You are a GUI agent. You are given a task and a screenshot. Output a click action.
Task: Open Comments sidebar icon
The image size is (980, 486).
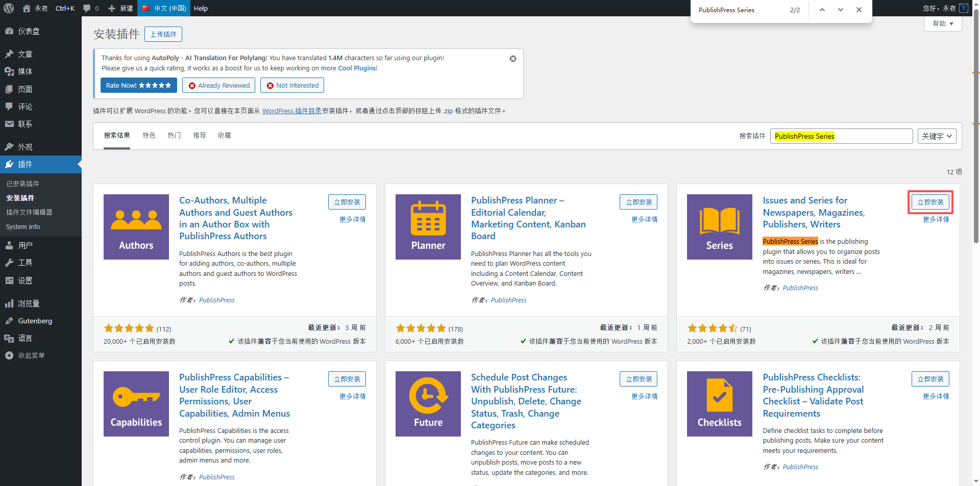[x=9, y=107]
